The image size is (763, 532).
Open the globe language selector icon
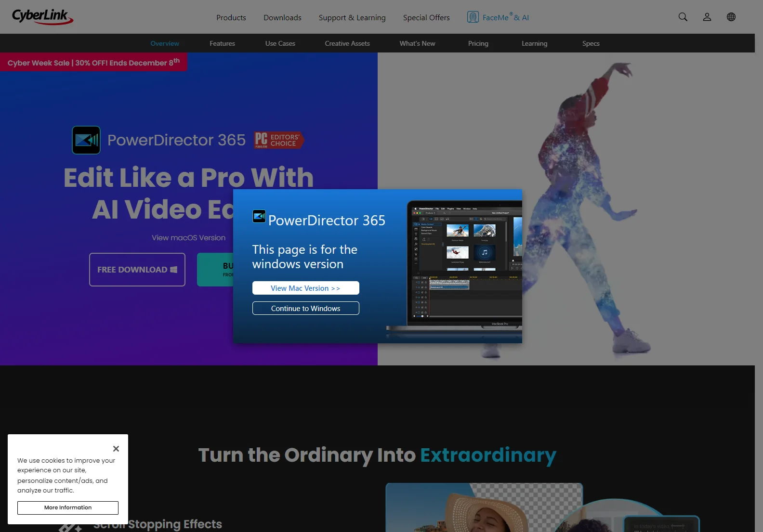[x=731, y=17]
